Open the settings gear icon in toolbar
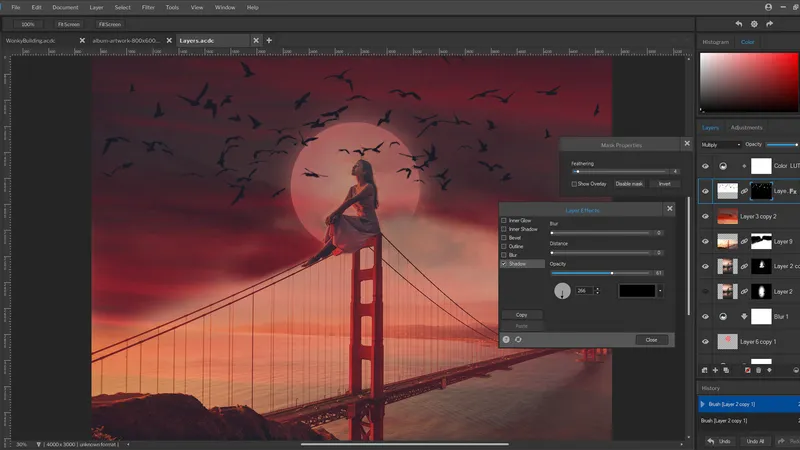This screenshot has width=800, height=450. click(754, 24)
